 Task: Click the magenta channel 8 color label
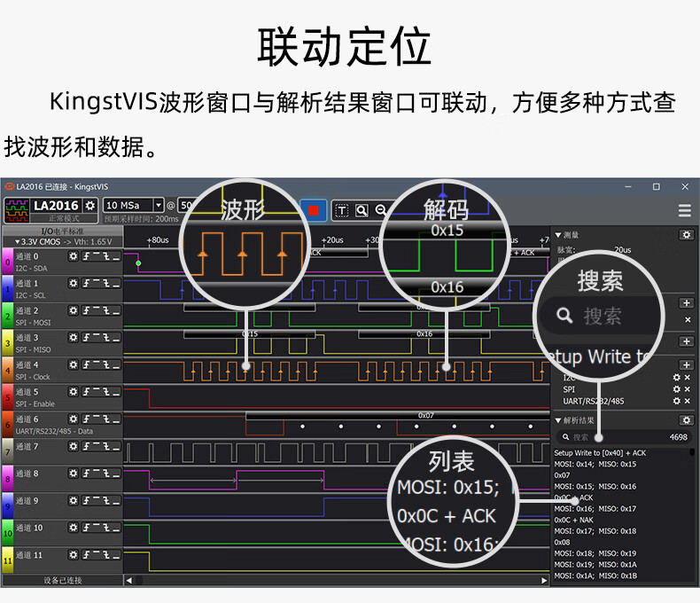(x=7, y=479)
